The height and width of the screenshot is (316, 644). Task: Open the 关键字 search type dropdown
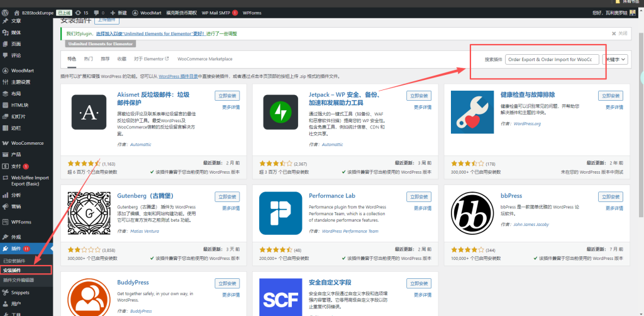(615, 59)
